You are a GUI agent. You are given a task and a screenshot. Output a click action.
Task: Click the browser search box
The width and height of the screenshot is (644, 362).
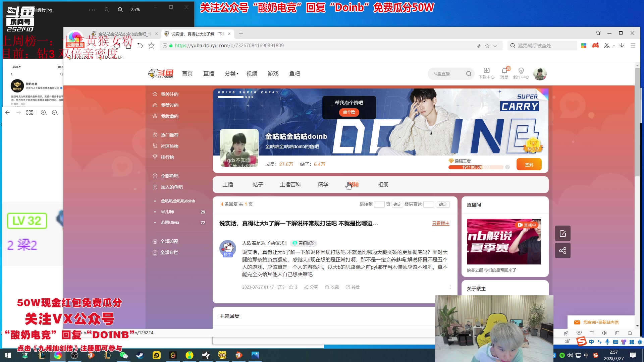542,46
